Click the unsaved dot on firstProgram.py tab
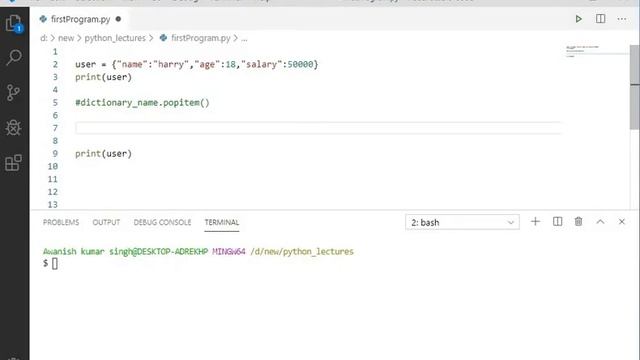 tap(118, 19)
